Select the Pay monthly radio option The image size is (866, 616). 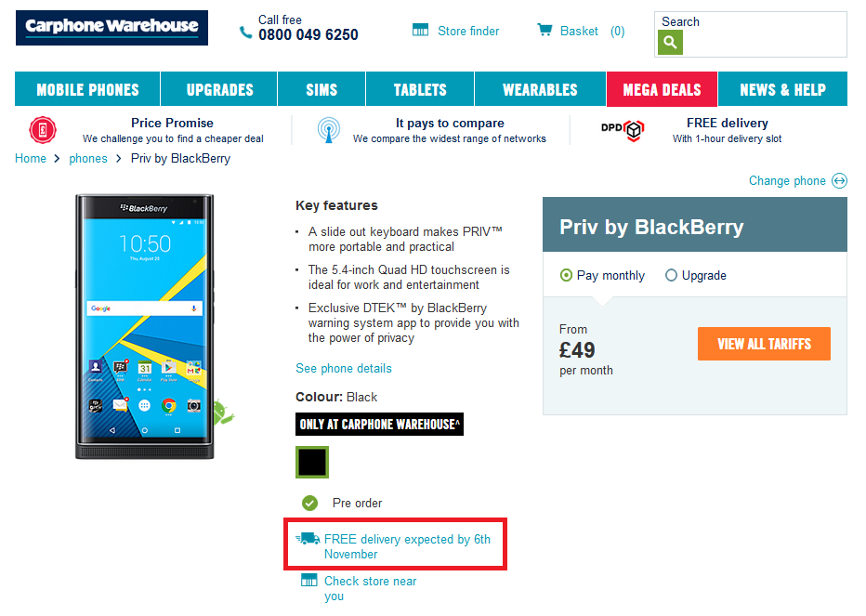(x=566, y=275)
